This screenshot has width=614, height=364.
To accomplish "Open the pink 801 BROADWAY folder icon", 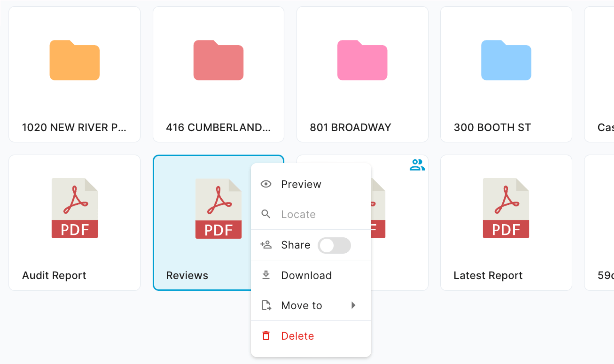I will coord(362,60).
